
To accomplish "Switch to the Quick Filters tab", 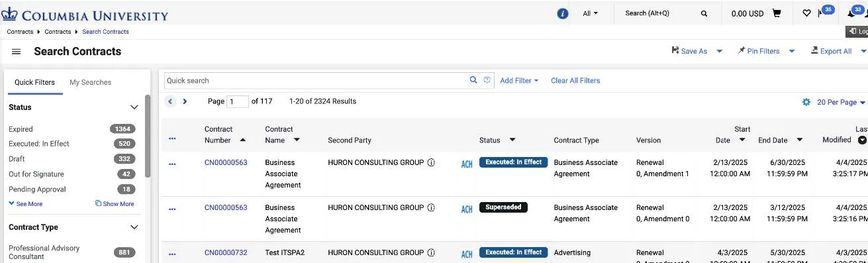I will (34, 83).
